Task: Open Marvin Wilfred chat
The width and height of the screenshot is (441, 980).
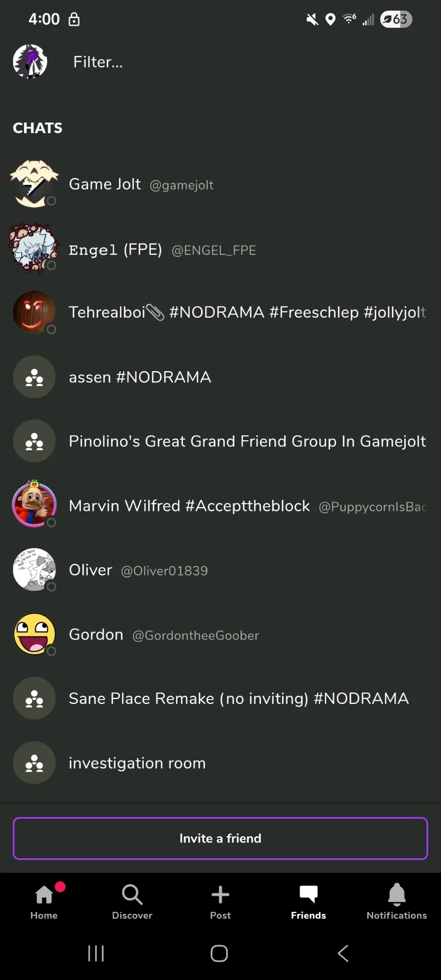Action: coord(189,506)
